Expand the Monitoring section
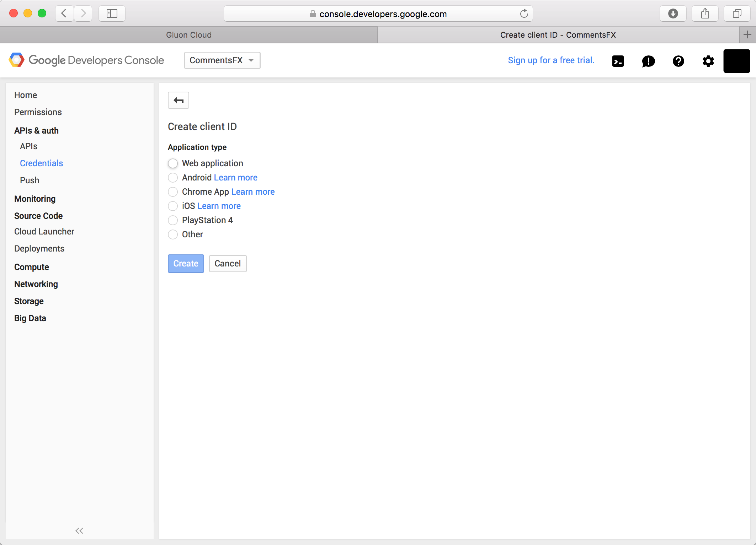 click(x=35, y=199)
